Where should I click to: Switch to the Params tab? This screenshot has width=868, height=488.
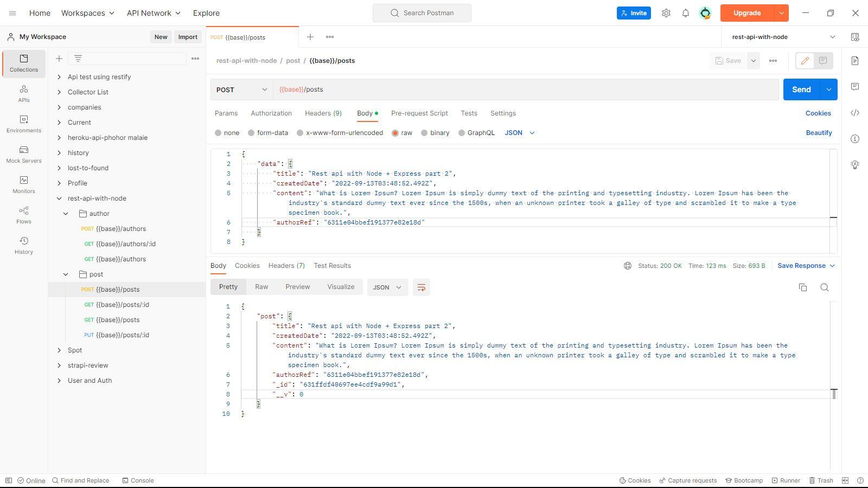click(x=226, y=113)
